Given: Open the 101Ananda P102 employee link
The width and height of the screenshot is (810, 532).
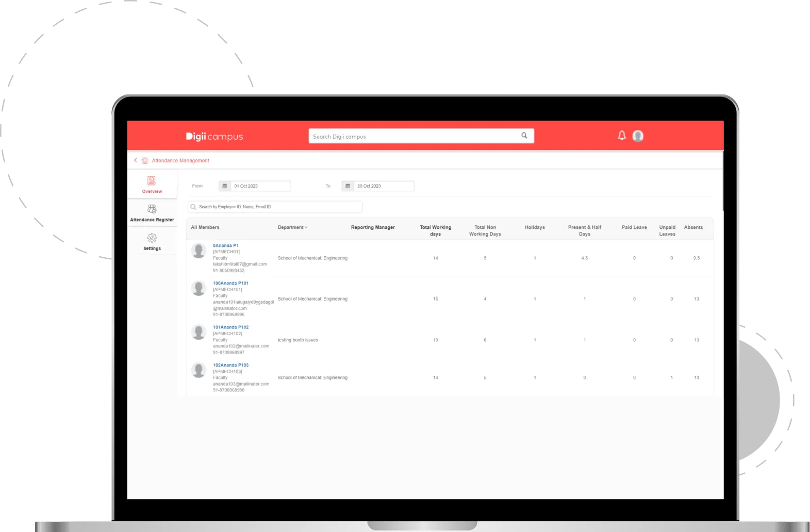Looking at the screenshot, I should [230, 327].
